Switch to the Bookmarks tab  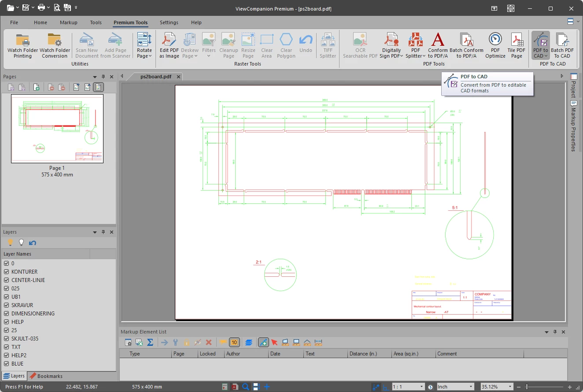point(46,376)
